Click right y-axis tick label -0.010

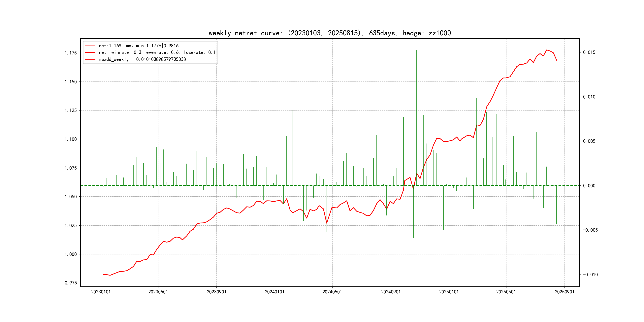coord(590,274)
